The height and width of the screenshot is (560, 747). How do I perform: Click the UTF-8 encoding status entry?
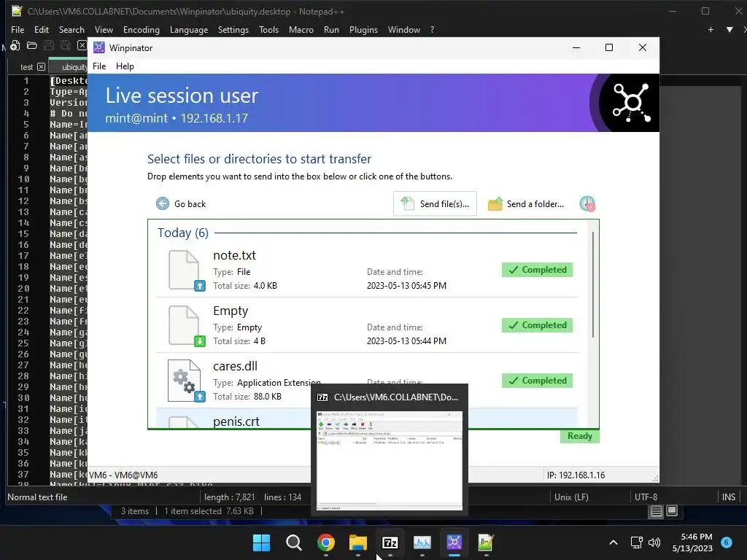point(646,497)
